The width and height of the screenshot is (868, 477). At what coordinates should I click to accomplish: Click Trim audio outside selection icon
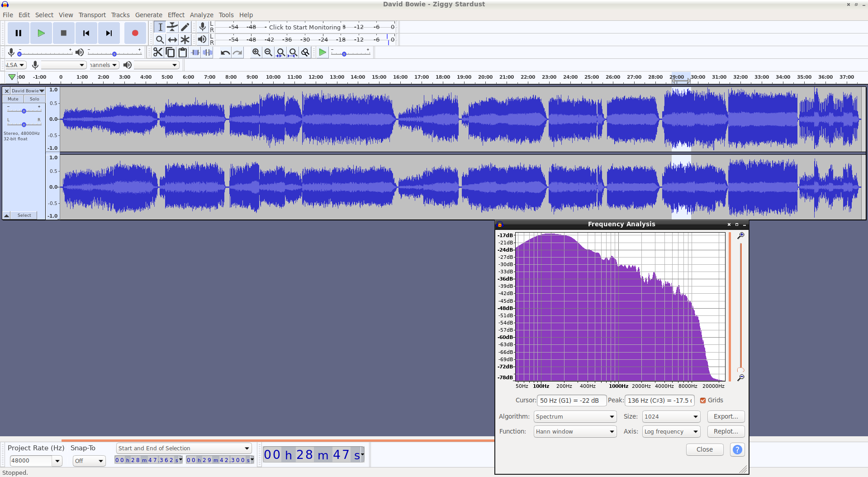195,52
